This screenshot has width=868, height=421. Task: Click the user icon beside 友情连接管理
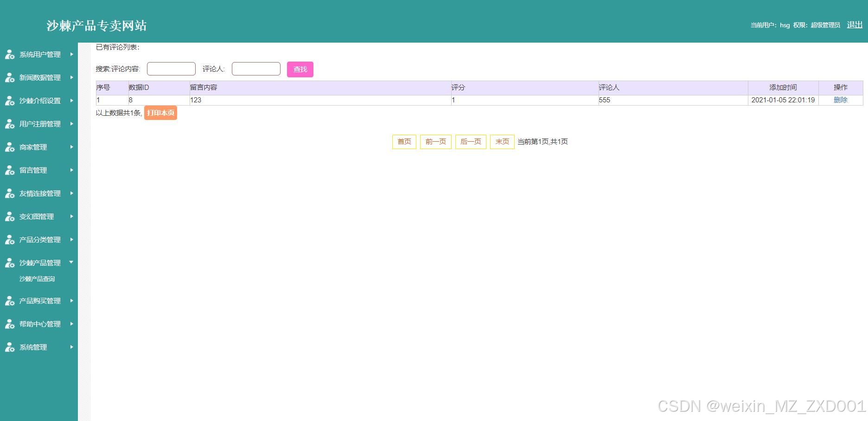tap(10, 194)
